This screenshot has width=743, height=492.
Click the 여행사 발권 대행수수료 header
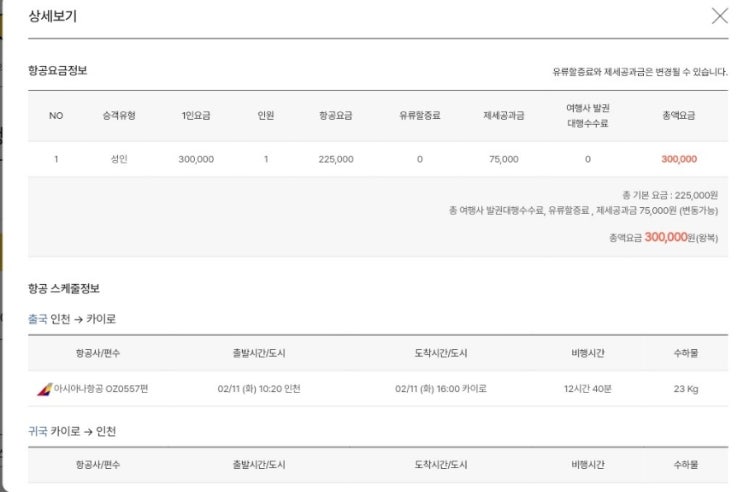pos(587,115)
